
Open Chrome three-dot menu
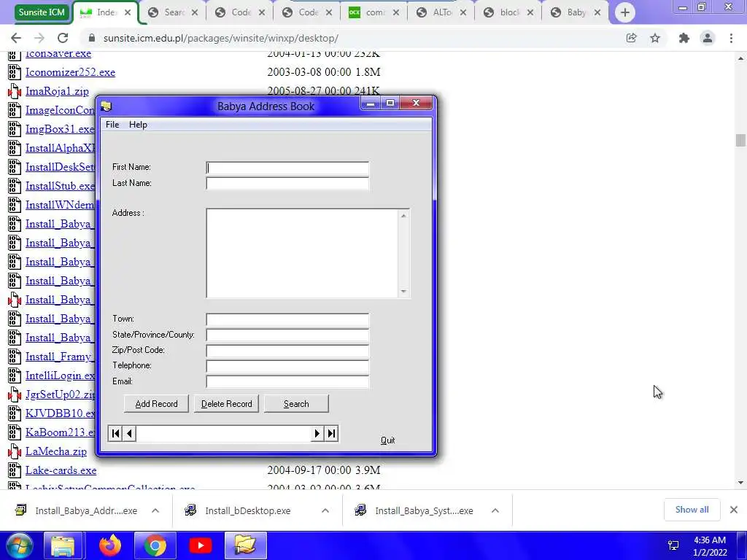point(731,38)
